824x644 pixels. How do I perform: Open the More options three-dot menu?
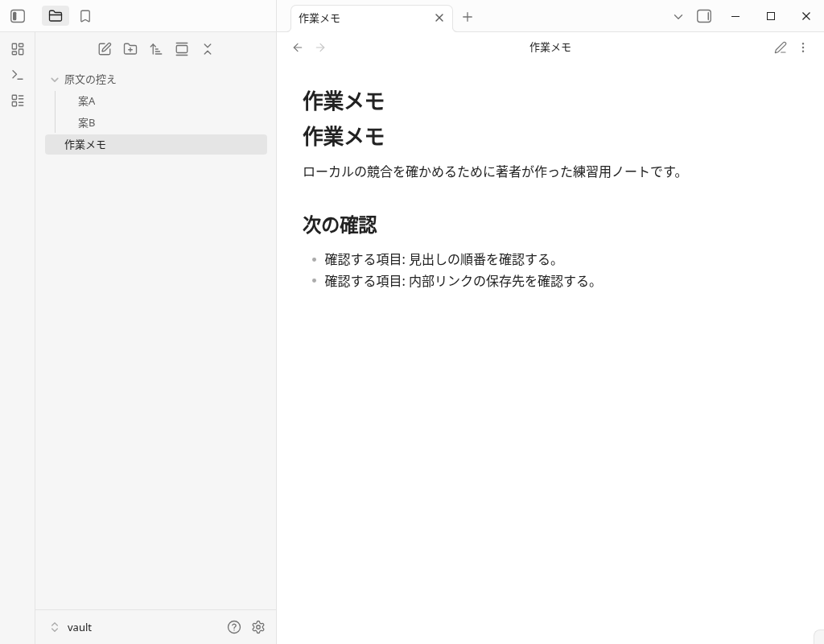[803, 47]
